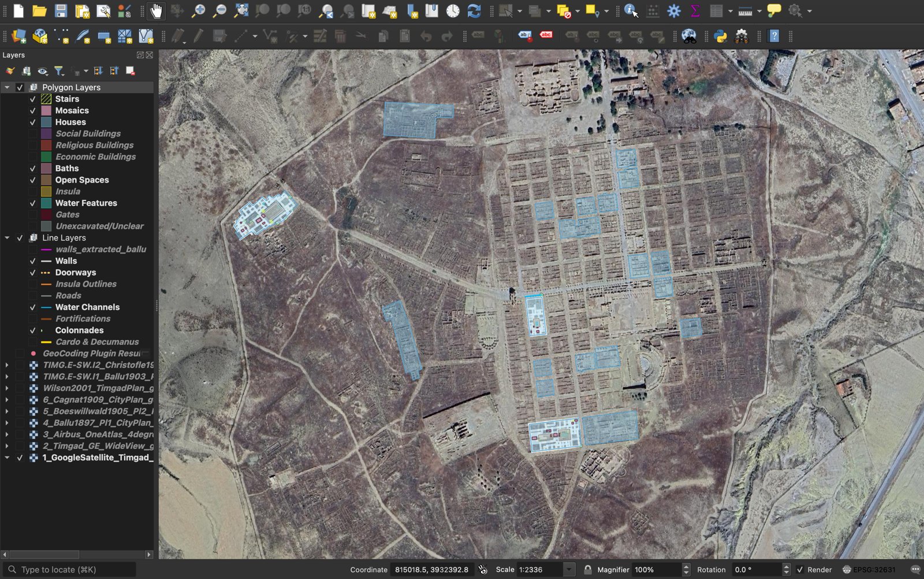Toggle the scale lock button

pyautogui.click(x=587, y=570)
